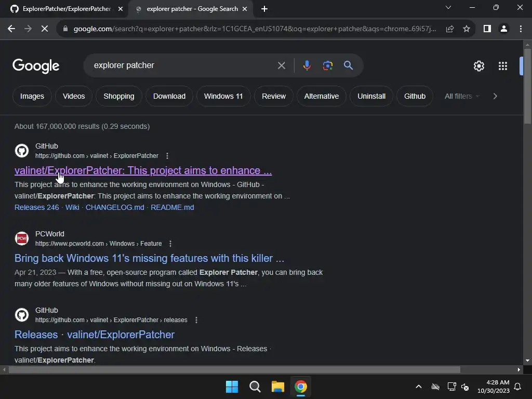Pick the Uninstall filter chip

point(371,96)
